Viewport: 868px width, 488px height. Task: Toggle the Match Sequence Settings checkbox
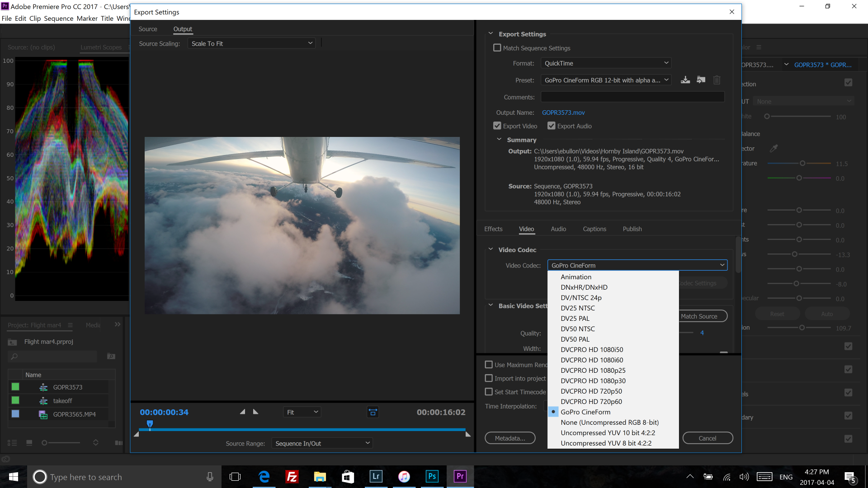point(497,47)
